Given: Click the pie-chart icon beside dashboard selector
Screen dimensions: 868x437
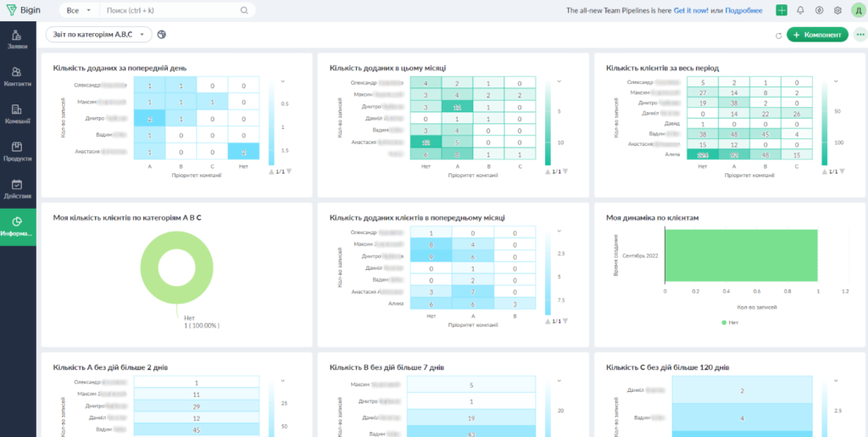Looking at the screenshot, I should click(x=162, y=35).
